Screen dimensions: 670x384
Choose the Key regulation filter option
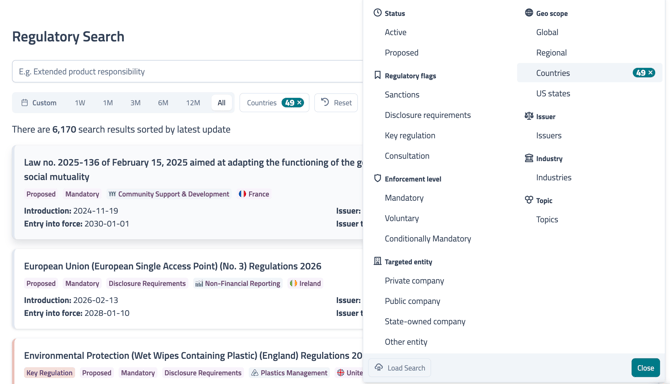coord(410,135)
